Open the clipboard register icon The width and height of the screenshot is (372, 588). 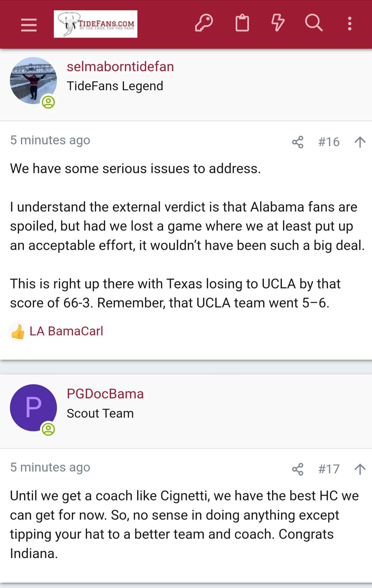click(x=242, y=23)
